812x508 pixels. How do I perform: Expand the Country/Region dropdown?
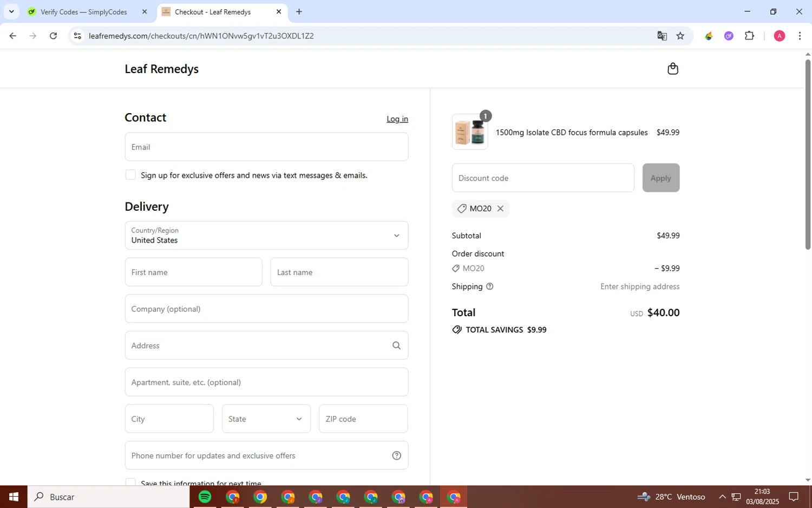tap(266, 236)
